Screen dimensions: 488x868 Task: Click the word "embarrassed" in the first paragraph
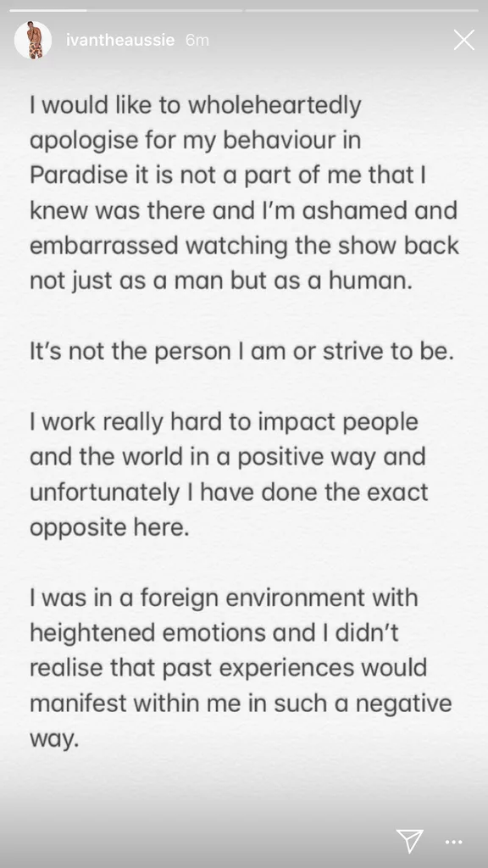tap(104, 246)
